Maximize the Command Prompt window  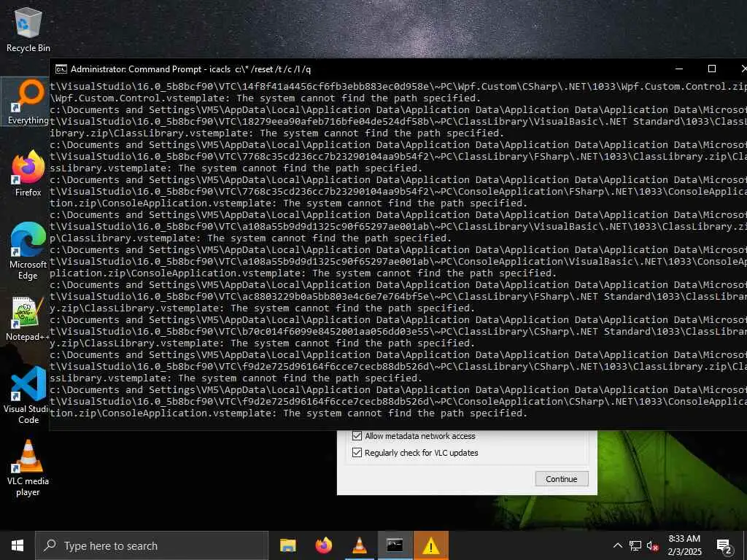712,69
